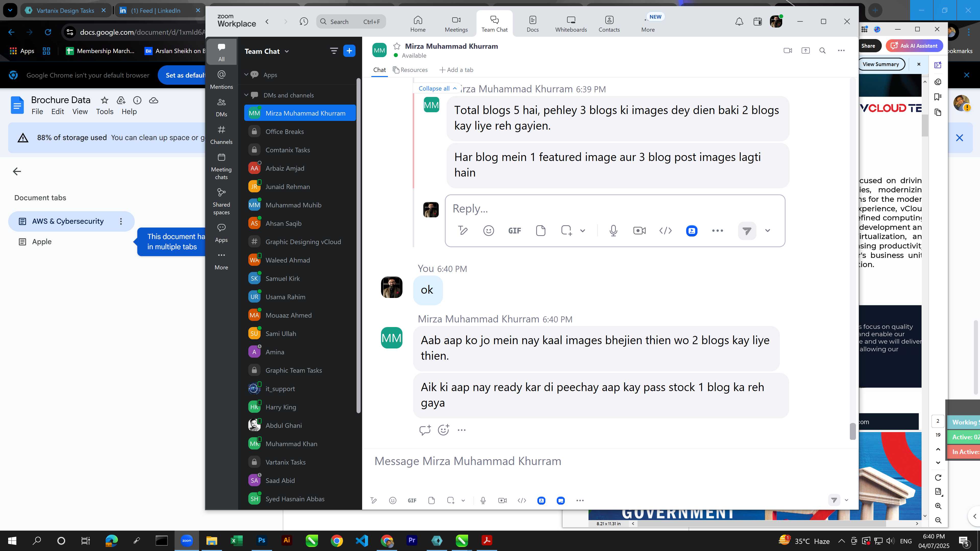
Task: Collapse the Apps section in chat list
Action: point(246,74)
